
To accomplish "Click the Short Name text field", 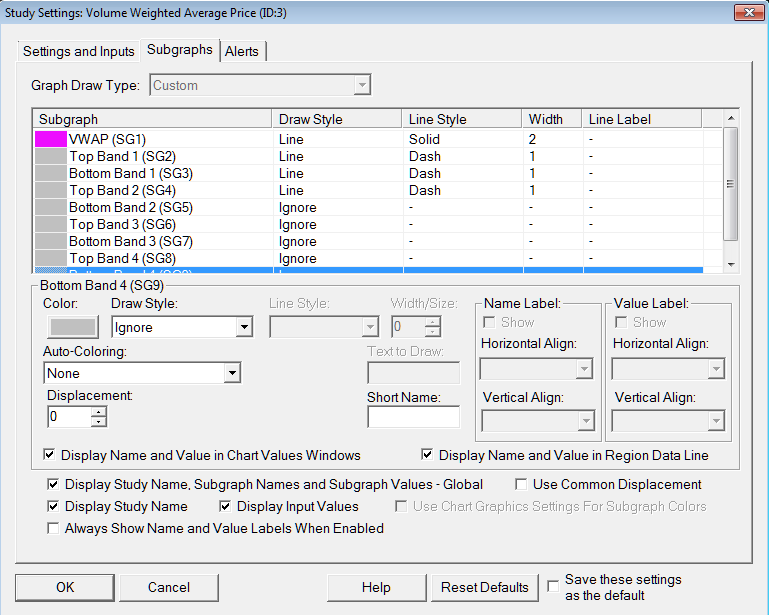I will pos(413,417).
